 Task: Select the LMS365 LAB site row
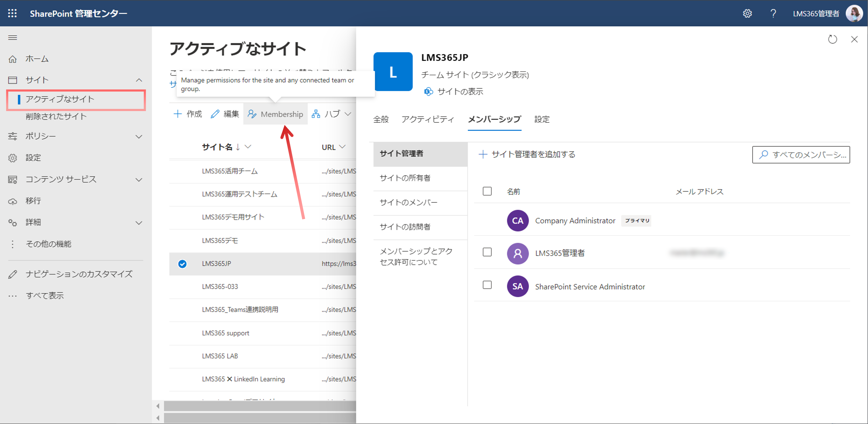pos(262,356)
